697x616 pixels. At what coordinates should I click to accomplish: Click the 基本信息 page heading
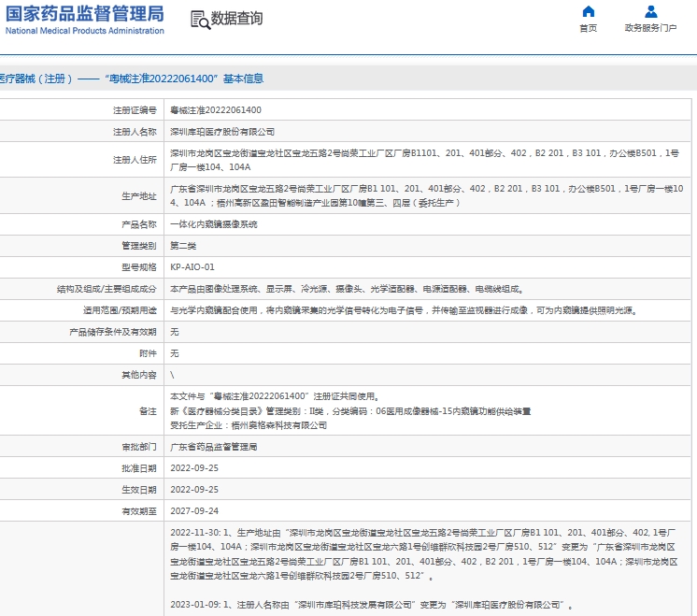click(x=243, y=79)
